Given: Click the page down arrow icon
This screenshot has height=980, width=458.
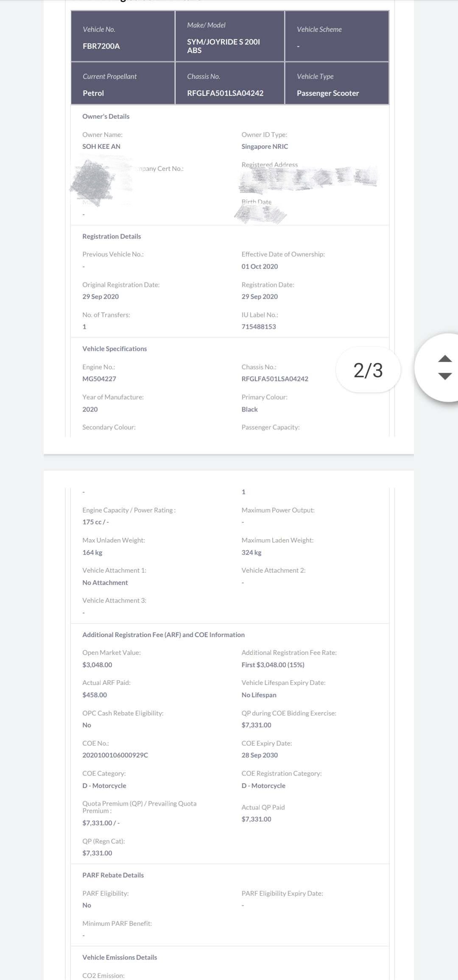Looking at the screenshot, I should coord(444,376).
